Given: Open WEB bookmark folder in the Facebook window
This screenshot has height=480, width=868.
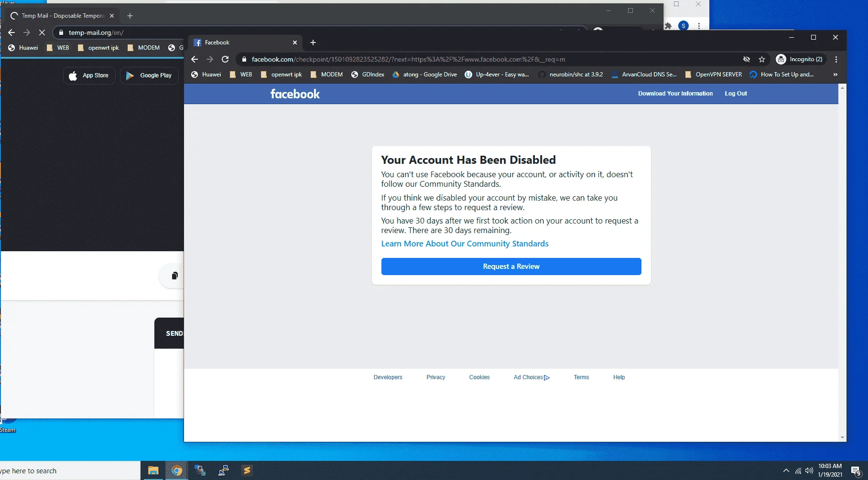Looking at the screenshot, I should [x=241, y=75].
